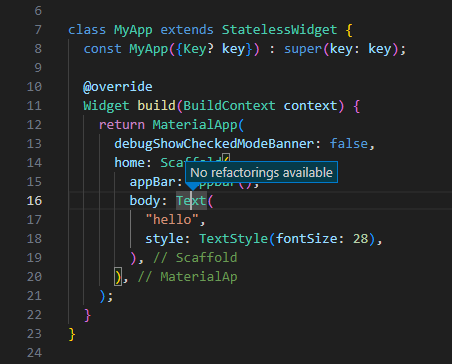The image size is (452, 364).
Task: Click the highlighted 'Text' widget name
Action: point(191,201)
